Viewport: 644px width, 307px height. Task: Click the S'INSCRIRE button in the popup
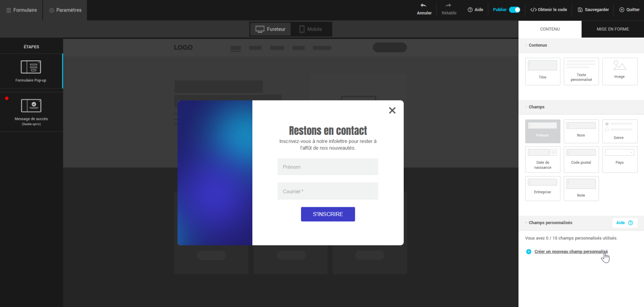(x=328, y=214)
